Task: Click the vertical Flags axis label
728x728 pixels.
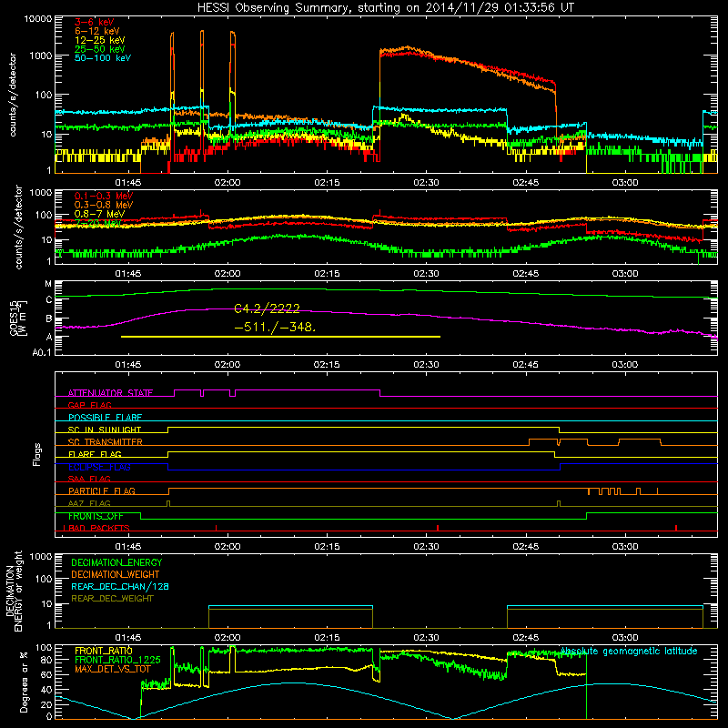Action: click(x=37, y=454)
